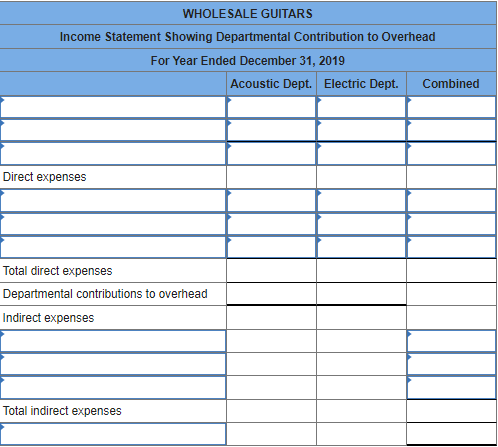Screen dimensions: 498x447
Task: Open first label dropdown under Direct expenses
Action: coord(113,200)
